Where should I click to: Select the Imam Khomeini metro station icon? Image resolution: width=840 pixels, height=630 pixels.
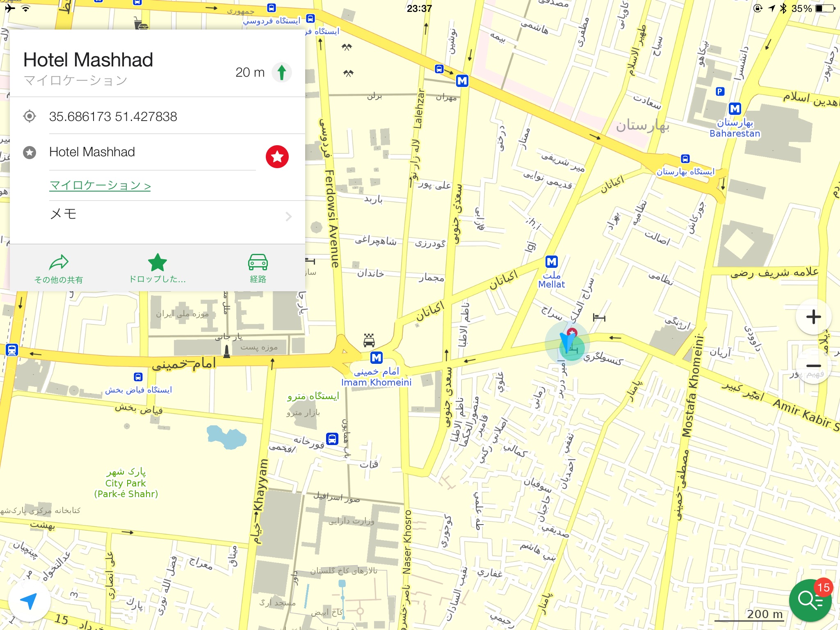(x=376, y=358)
